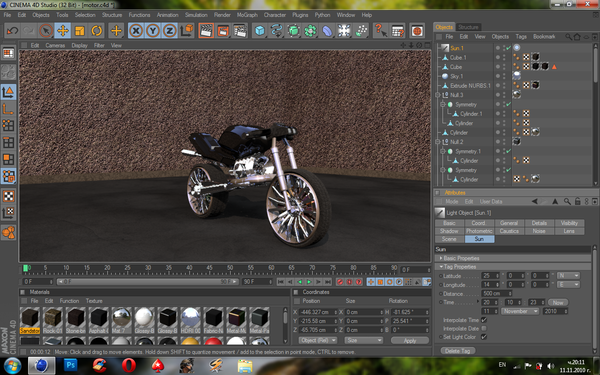Open the Shadow attribute tab

(x=449, y=231)
